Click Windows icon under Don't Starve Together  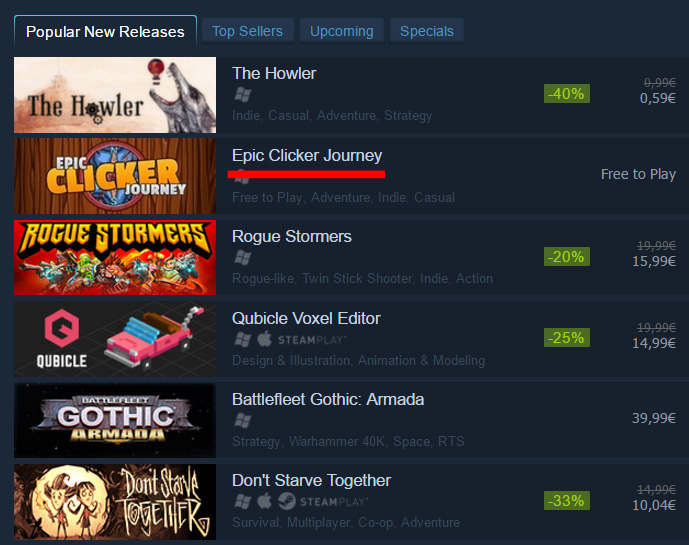pyautogui.click(x=243, y=501)
